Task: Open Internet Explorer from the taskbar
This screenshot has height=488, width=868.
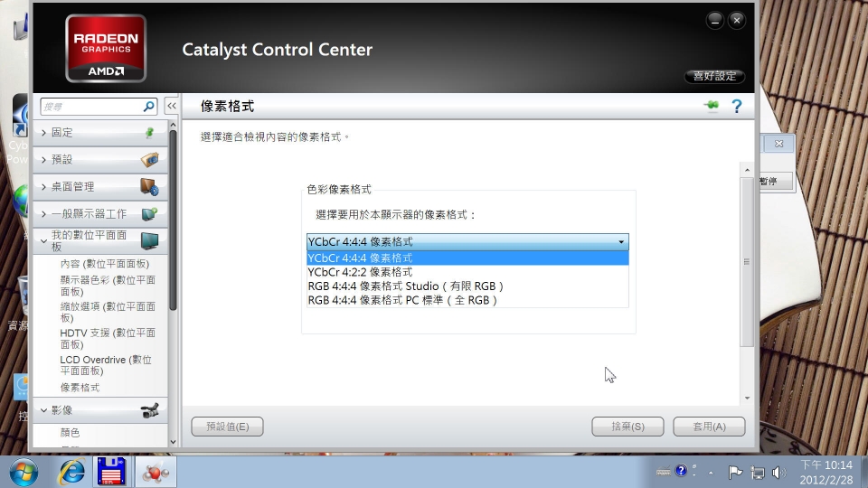Action: [x=72, y=472]
